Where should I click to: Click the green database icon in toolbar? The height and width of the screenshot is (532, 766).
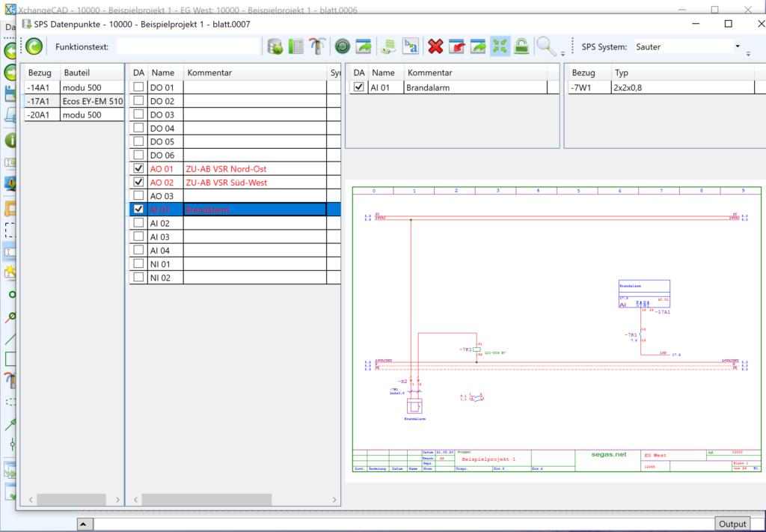275,46
